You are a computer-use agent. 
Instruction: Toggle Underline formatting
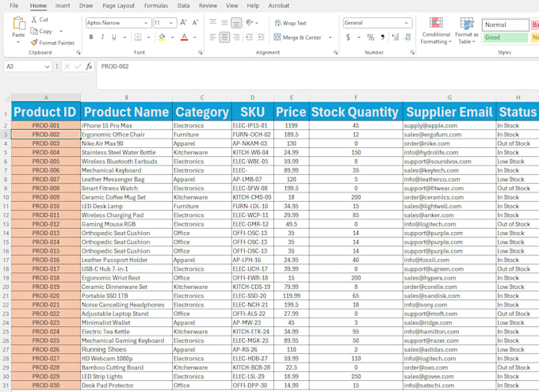pos(114,37)
